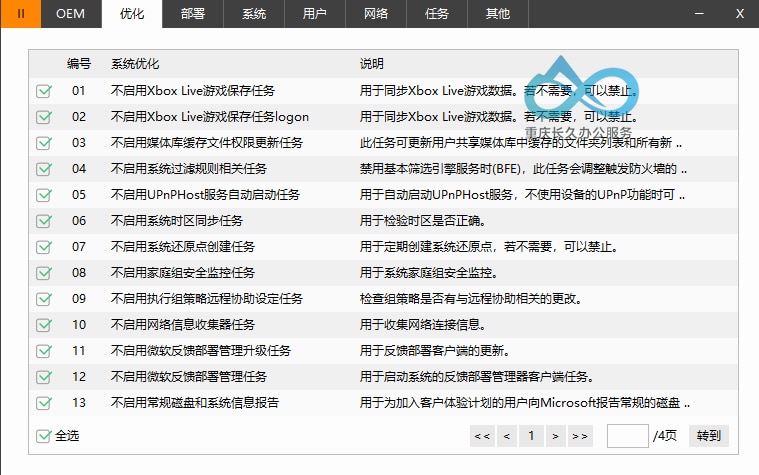Screen dimensions: 759x475
Task: Toggle checkbox for item 10 network info collector
Action: tap(44, 325)
